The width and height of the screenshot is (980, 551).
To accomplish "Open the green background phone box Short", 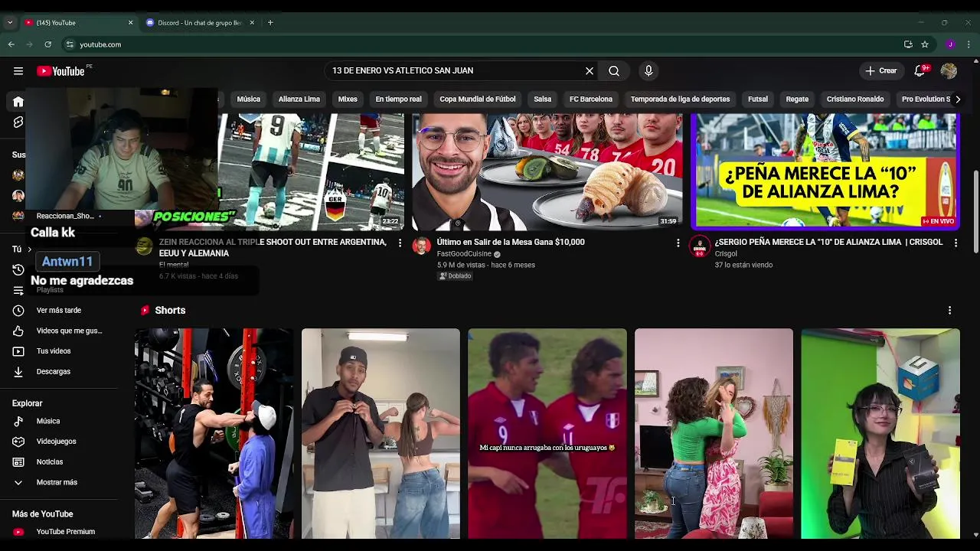I will pos(880,434).
